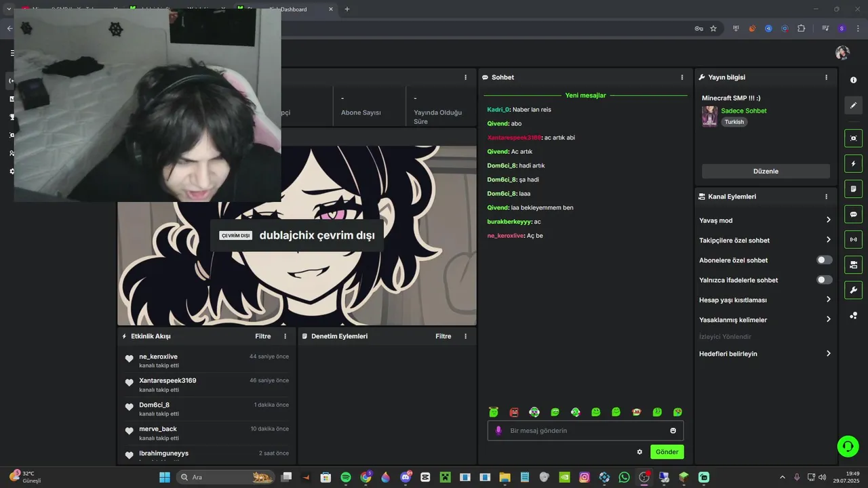Open Discord from the taskbar
This screenshot has height=488, width=868.
406,477
